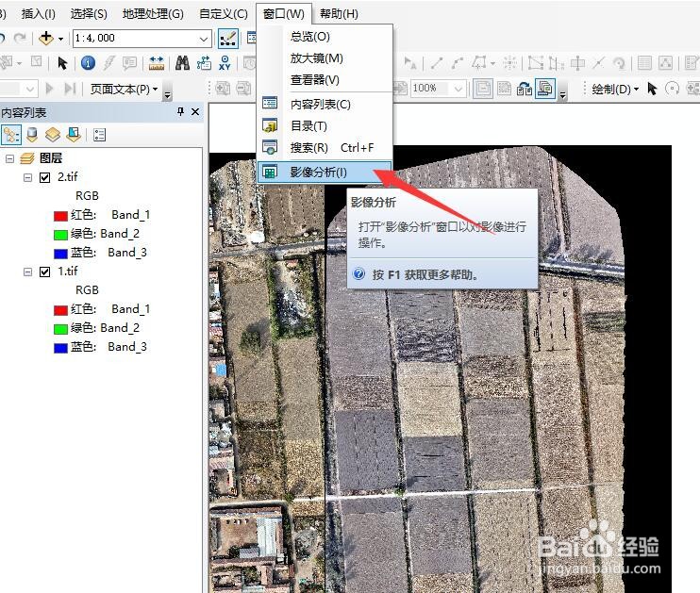Open the 帮助(H) menu
This screenshot has height=593, width=700.
(340, 14)
